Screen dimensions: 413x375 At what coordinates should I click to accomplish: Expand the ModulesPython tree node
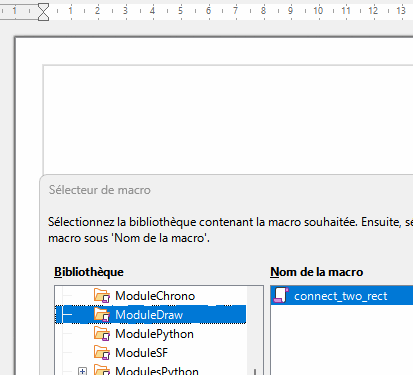pyautogui.click(x=82, y=371)
